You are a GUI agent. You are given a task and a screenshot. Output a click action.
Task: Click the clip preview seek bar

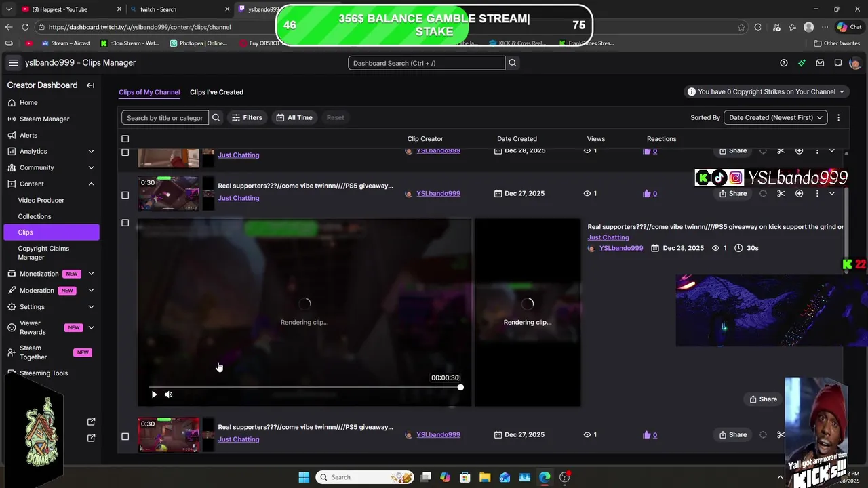point(304,387)
